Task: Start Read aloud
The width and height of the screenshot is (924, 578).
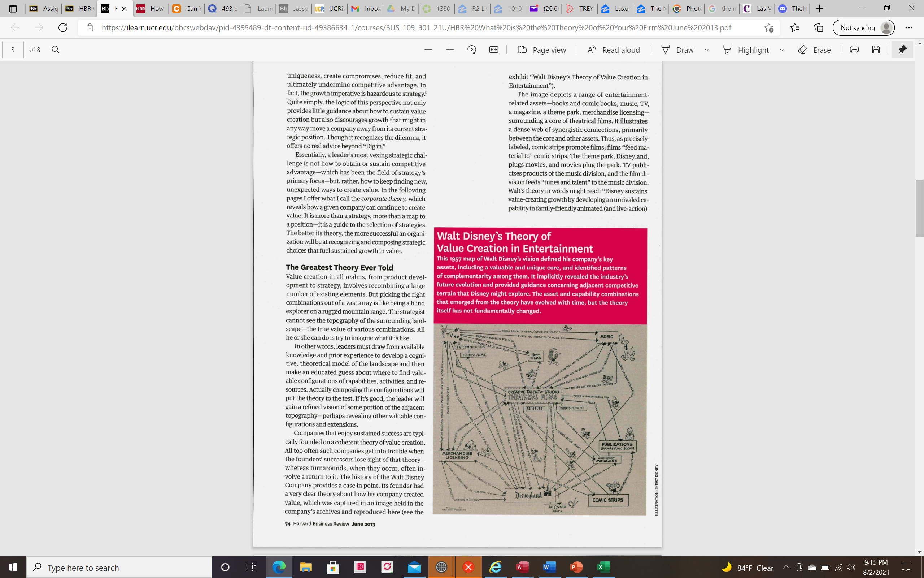Action: click(614, 50)
